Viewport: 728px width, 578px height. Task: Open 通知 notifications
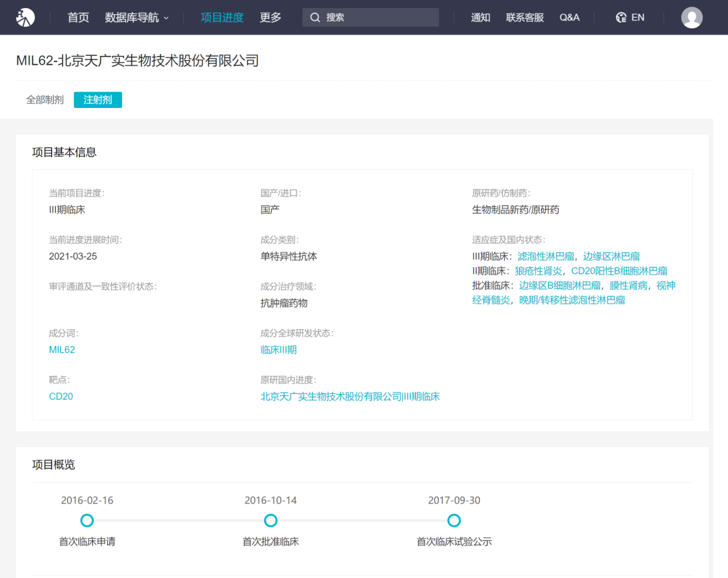coord(480,18)
